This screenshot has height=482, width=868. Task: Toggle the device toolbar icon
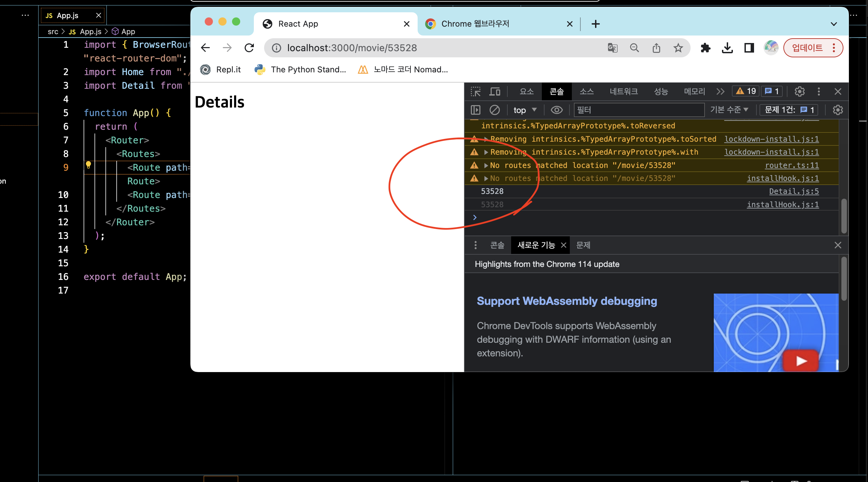click(x=495, y=91)
